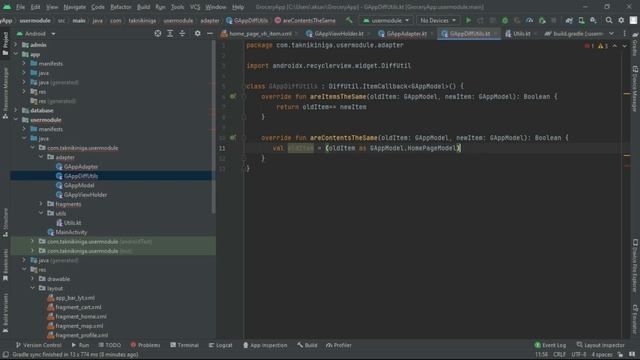The image size is (640, 360).
Task: Open the Refactor menu
Action: [x=121, y=7]
